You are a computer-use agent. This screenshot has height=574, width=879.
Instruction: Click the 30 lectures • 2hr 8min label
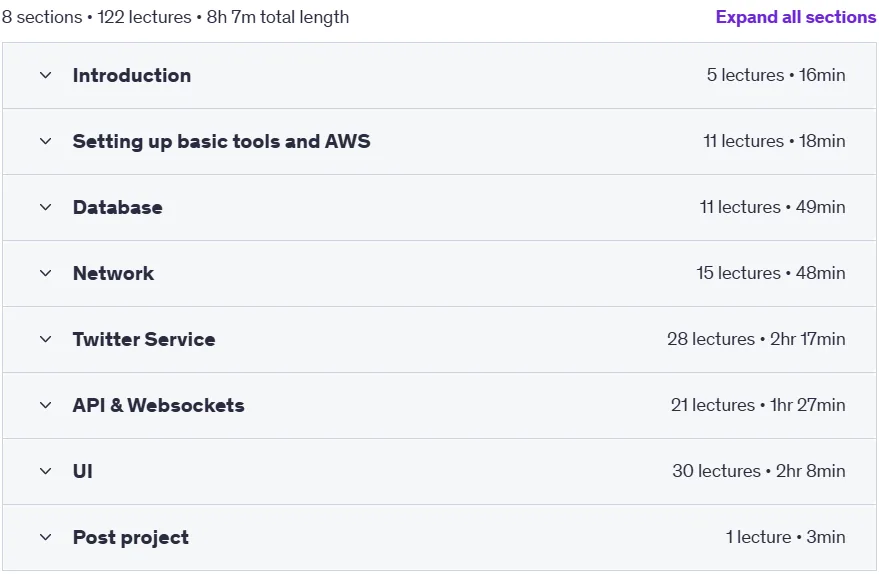(759, 471)
